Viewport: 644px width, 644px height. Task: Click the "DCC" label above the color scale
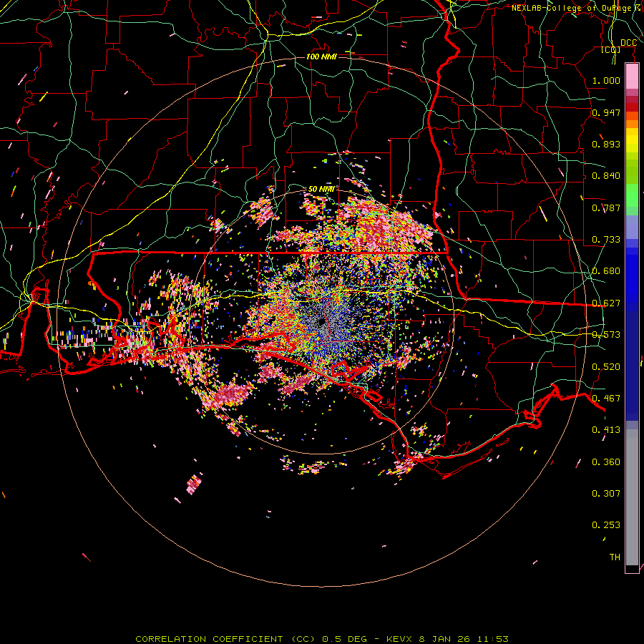[x=628, y=43]
